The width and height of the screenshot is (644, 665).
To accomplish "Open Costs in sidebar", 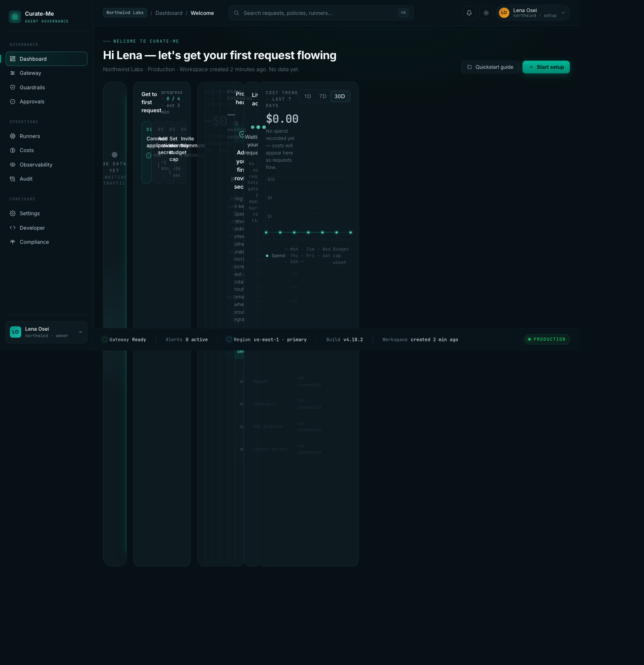I will (27, 150).
